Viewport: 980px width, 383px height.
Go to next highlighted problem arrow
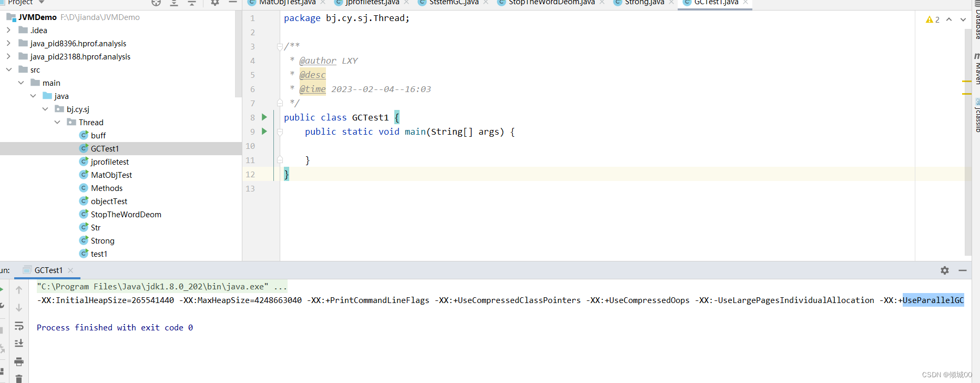tap(963, 19)
